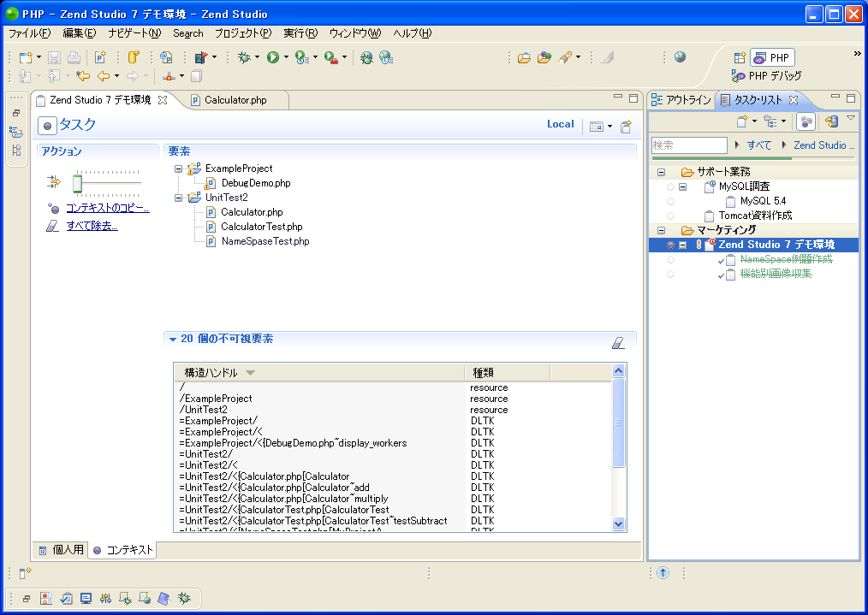This screenshot has width=868, height=615.
Task: Click the synchronize repository icon in task list
Action: click(x=831, y=121)
